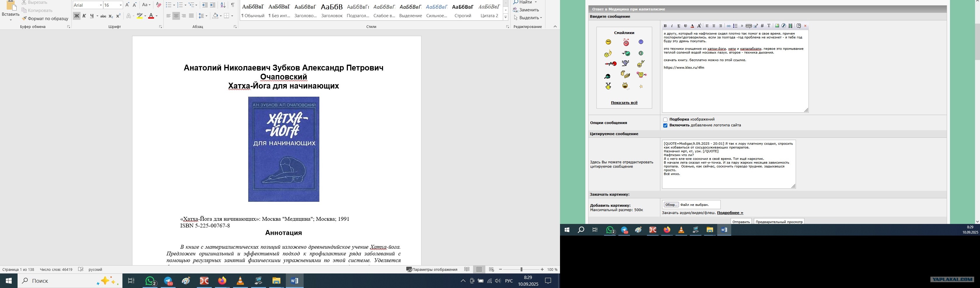Apply the yellow text highlight color
Viewport: 980px width, 288px height.
tap(140, 16)
